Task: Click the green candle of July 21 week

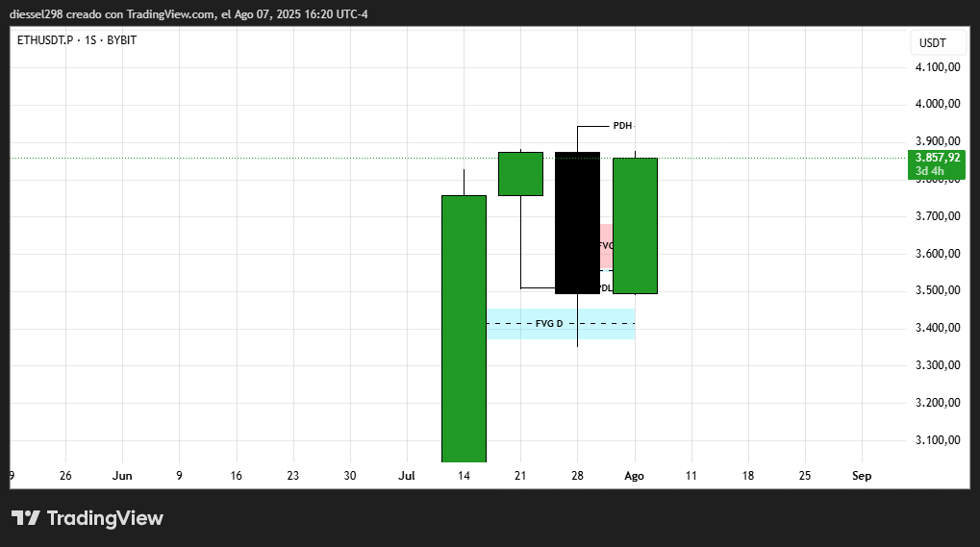Action: (520, 174)
